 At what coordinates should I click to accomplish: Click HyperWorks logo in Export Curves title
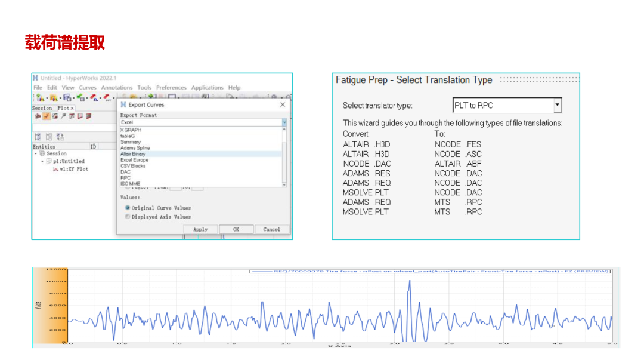tap(123, 105)
